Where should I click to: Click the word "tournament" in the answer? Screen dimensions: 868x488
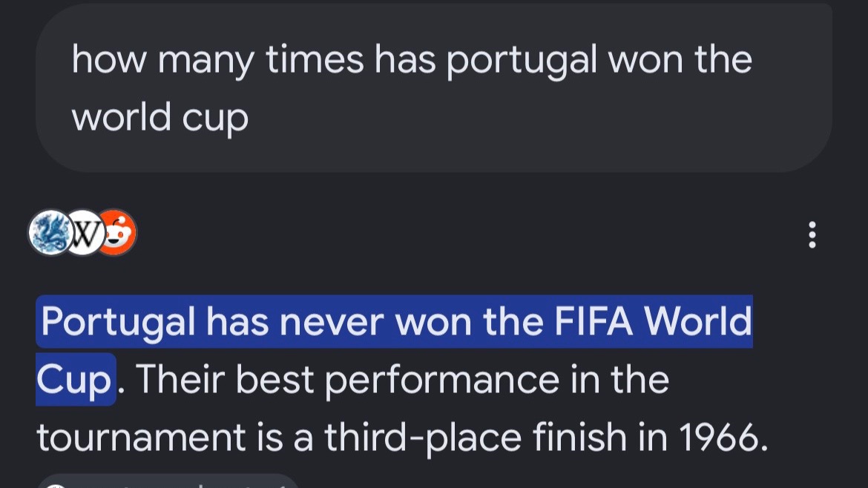(x=141, y=438)
